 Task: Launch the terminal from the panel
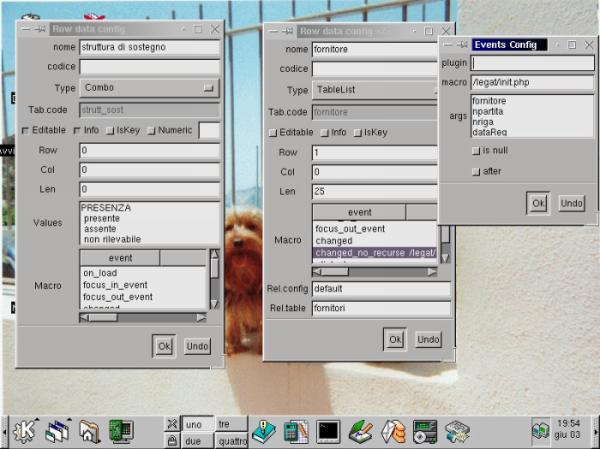click(x=328, y=431)
